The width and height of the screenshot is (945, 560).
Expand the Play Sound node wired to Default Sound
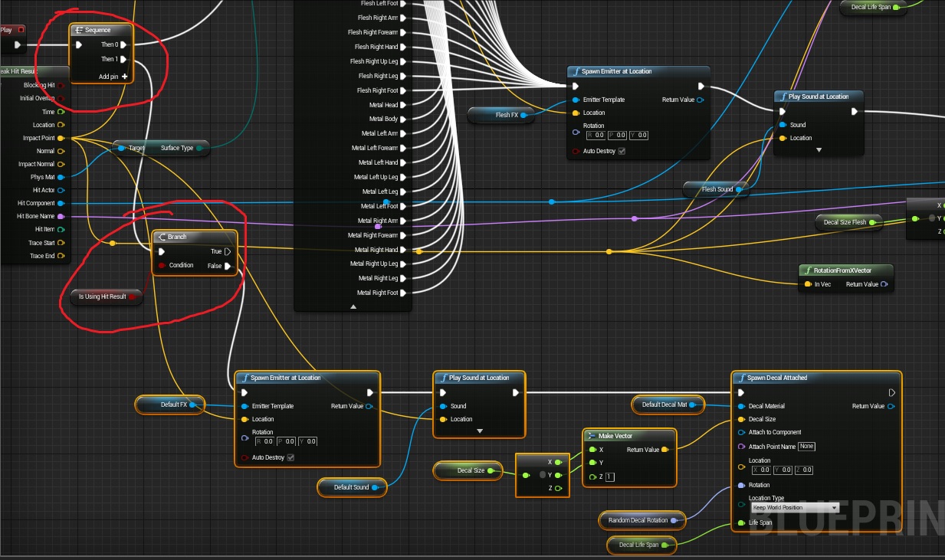coord(480,431)
